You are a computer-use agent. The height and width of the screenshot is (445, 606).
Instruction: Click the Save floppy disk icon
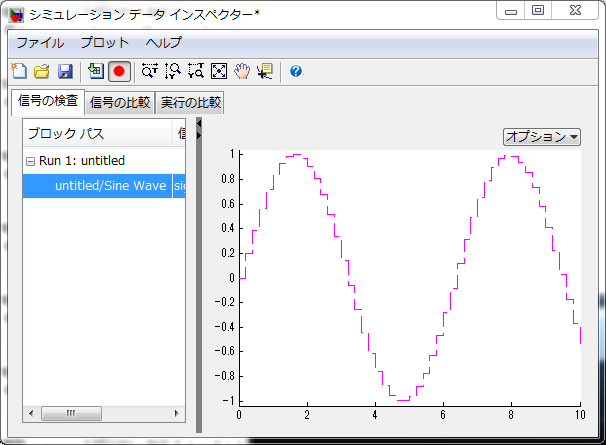pyautogui.click(x=65, y=71)
